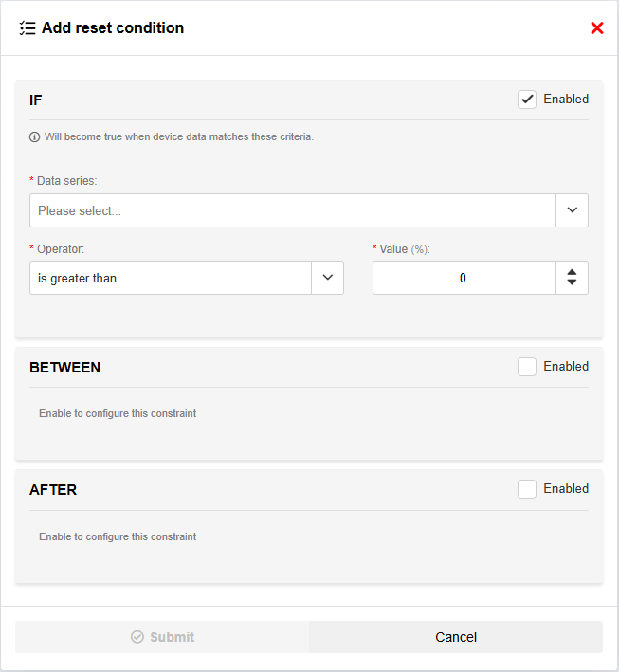
Task: Enable the BETWEEN constraint checkbox
Action: (x=527, y=367)
